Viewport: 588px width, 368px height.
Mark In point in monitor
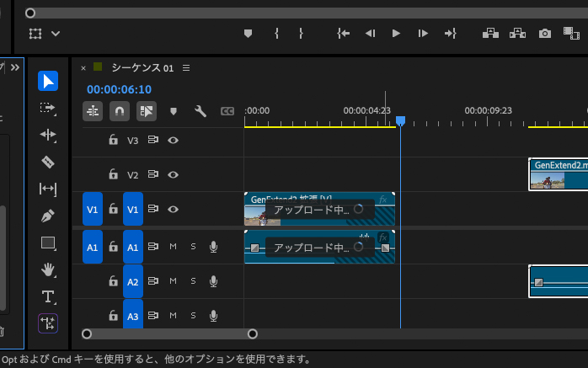(277, 34)
